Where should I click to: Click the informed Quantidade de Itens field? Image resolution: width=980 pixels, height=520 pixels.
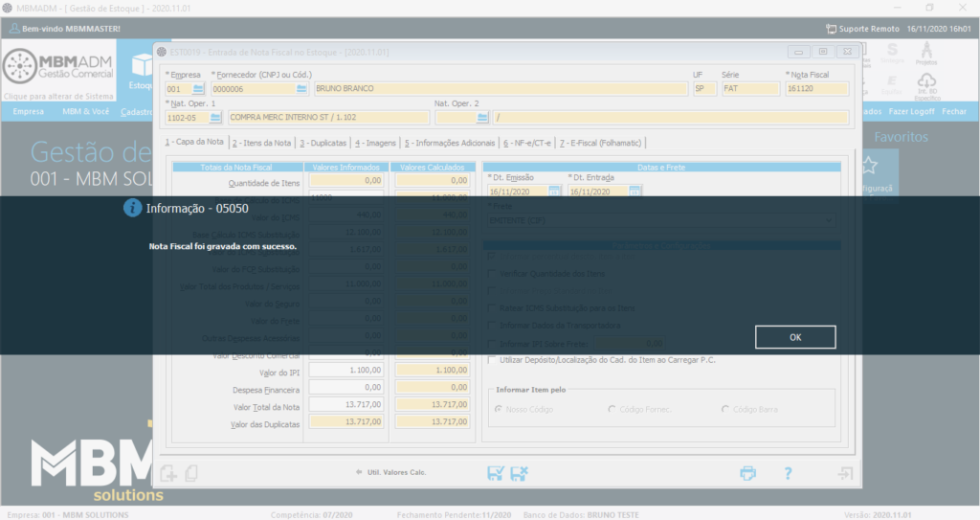click(x=345, y=180)
